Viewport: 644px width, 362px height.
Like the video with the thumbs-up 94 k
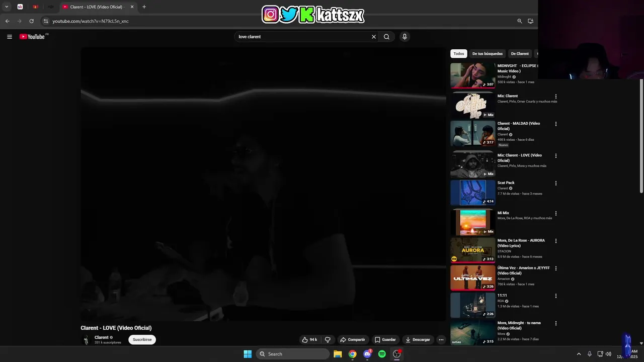309,340
